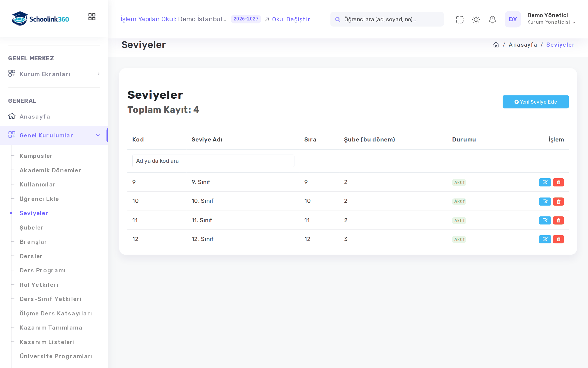Click Okul Değiştir link

[287, 19]
